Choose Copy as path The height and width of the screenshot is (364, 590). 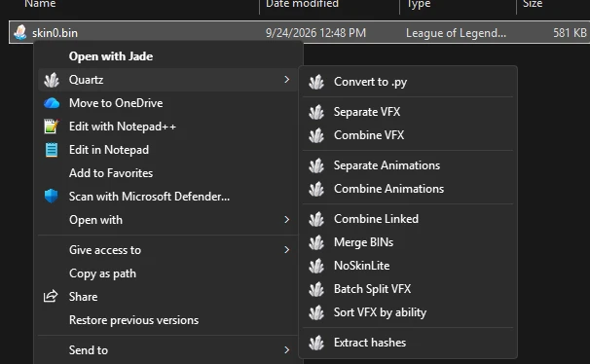[167, 273]
